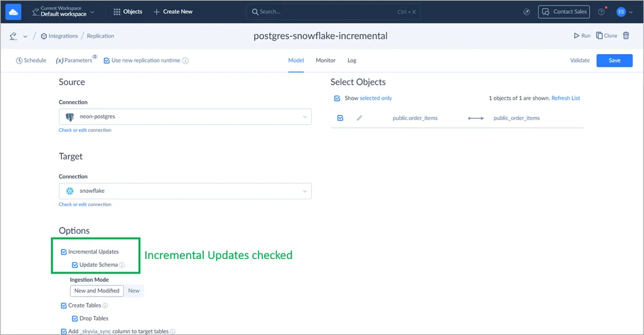Edit public.order_items with pencil icon
The height and width of the screenshot is (335, 644).
359,118
